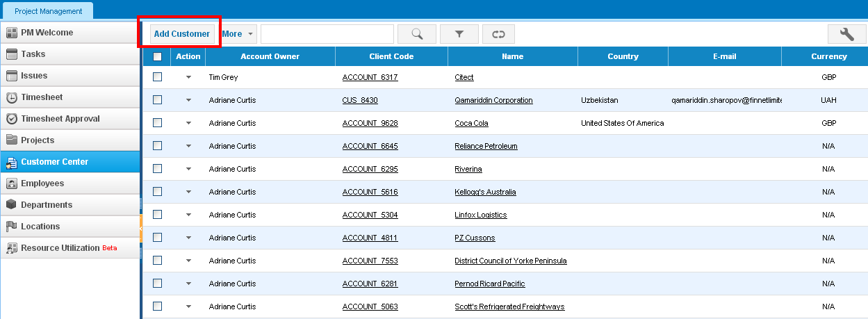Open Timesheet Approval section
The image size is (868, 319).
(x=70, y=119)
